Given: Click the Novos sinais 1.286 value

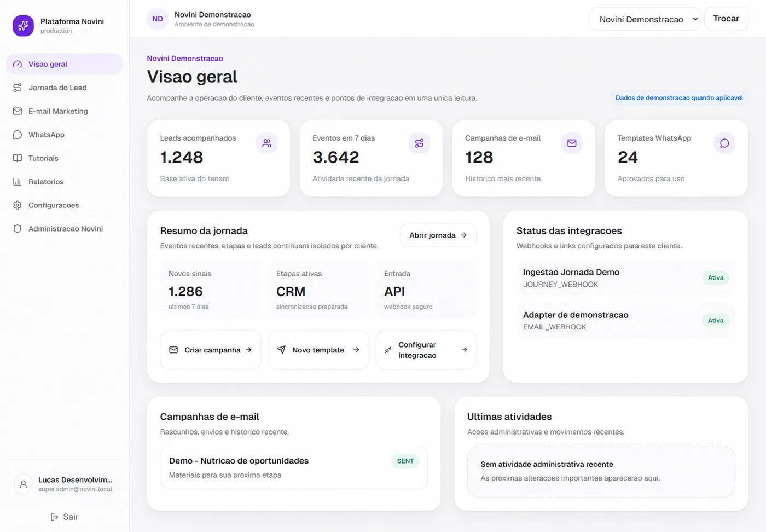Looking at the screenshot, I should [x=185, y=292].
